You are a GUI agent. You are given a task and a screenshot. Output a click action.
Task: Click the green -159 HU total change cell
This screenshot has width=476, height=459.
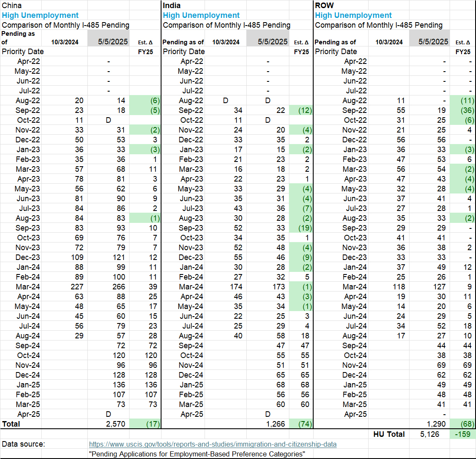pyautogui.click(x=462, y=434)
